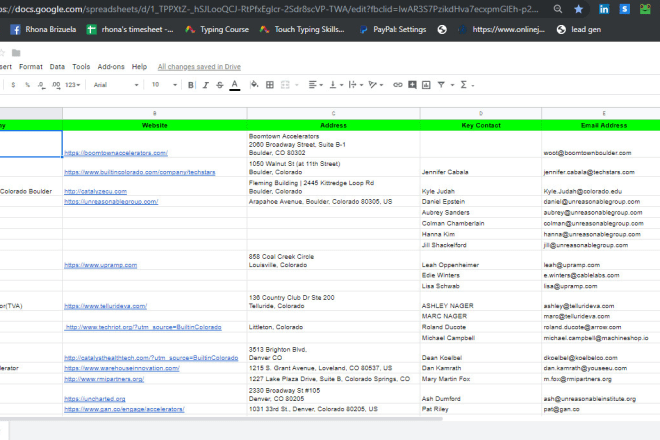Screen dimensions: 660x440
Task: Open horizontal align options
Action: [315, 85]
